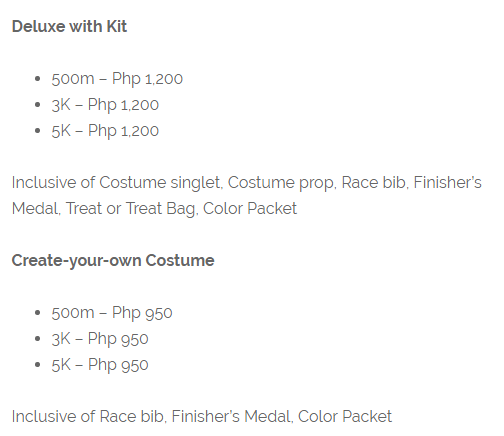
Task: Click the words 'Costume singlet' in the inclusions
Action: tap(161, 183)
